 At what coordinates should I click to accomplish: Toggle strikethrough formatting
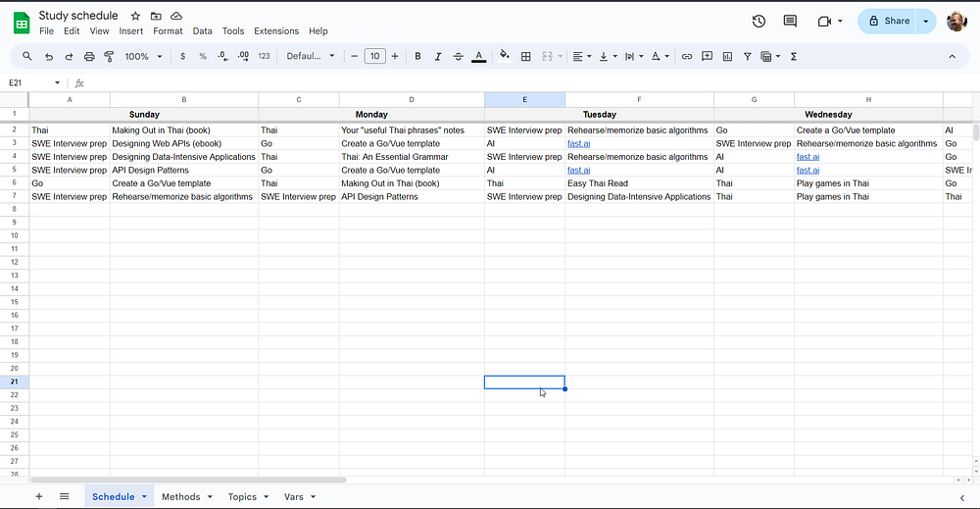coord(458,56)
